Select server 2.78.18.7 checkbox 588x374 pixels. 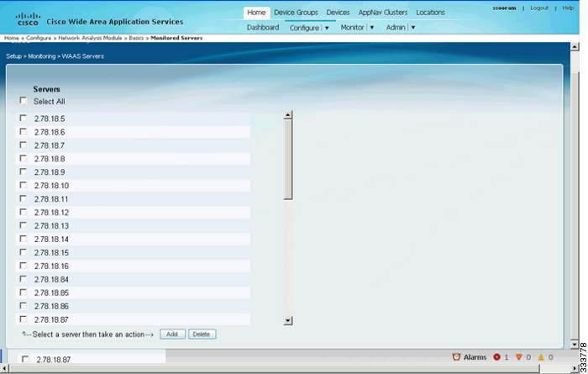click(24, 145)
